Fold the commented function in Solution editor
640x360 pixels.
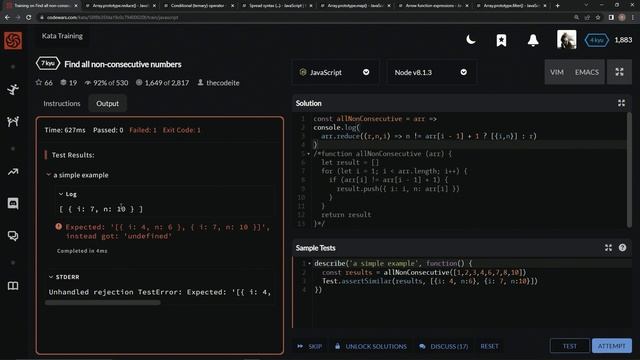click(x=309, y=154)
